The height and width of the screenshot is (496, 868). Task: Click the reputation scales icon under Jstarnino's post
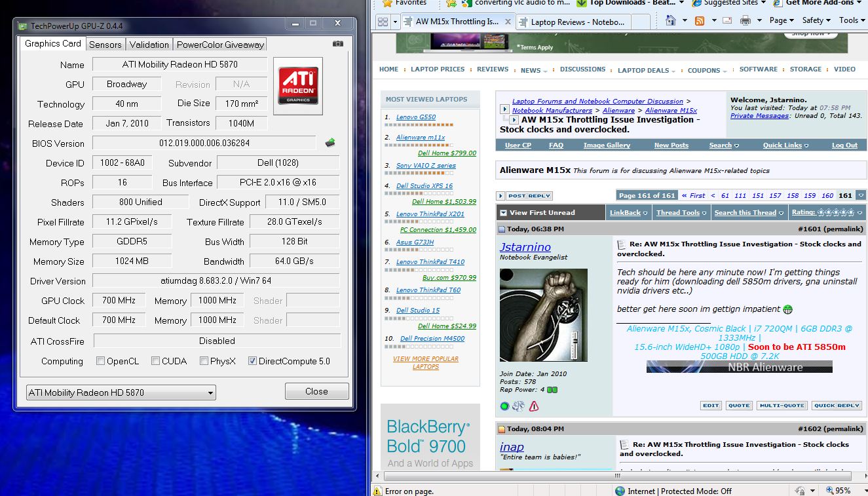point(519,406)
